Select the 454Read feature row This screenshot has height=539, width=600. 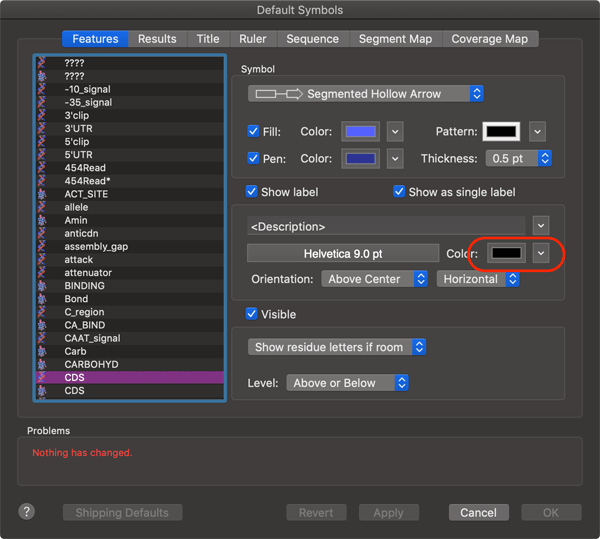130,168
